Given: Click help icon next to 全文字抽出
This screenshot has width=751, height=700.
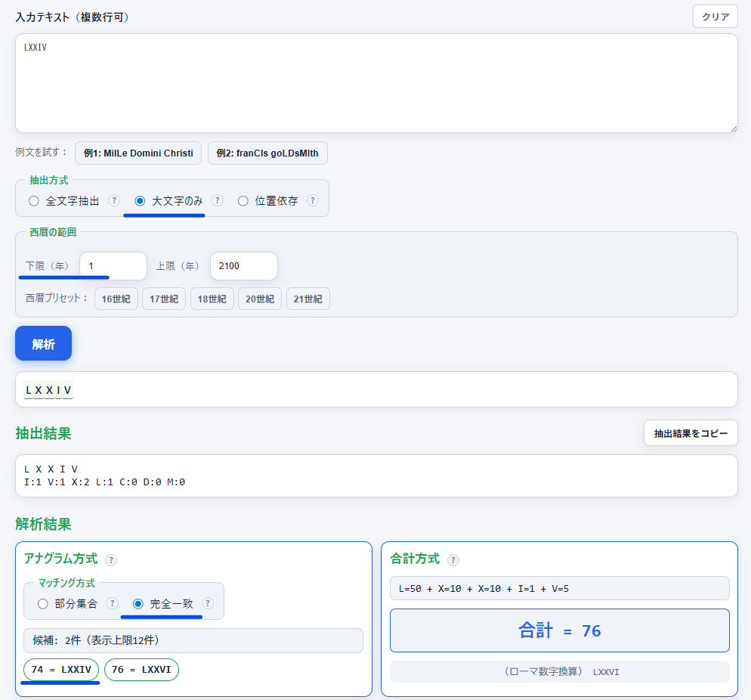Looking at the screenshot, I should (114, 200).
